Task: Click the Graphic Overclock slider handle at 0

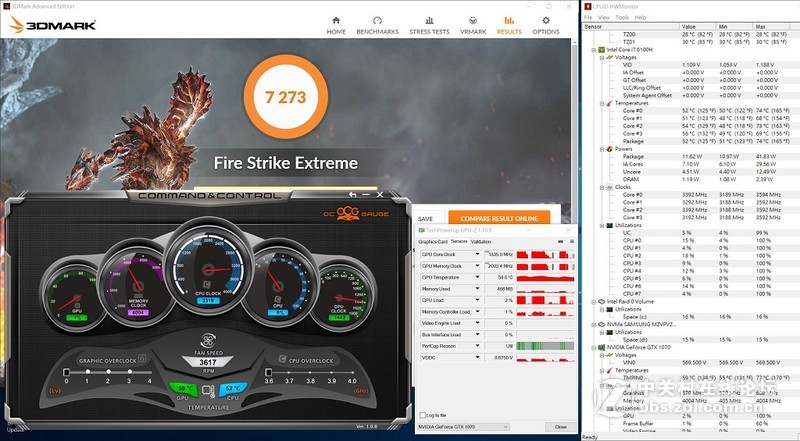Action: [66, 372]
